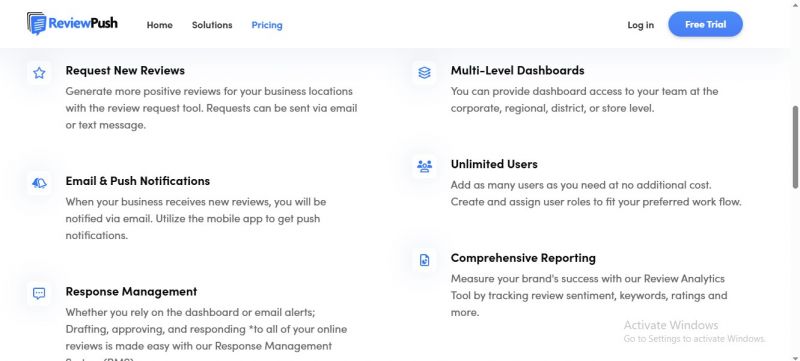The width and height of the screenshot is (800, 361).
Task: Select the Response Management heading
Action: click(131, 291)
